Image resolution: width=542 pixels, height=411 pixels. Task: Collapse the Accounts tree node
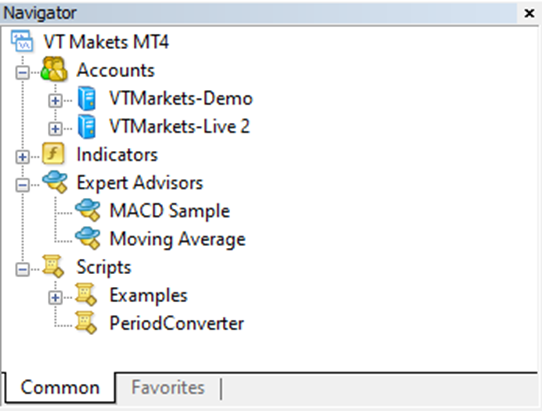coord(22,73)
